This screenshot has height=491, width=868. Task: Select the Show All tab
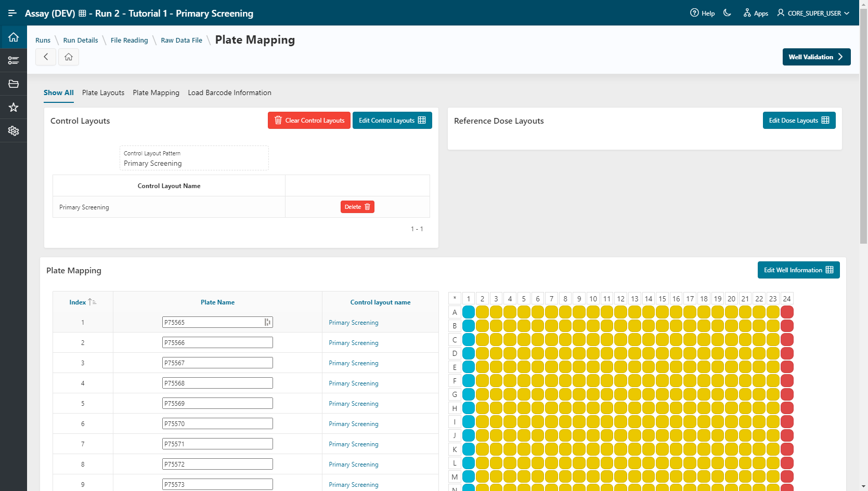(59, 92)
